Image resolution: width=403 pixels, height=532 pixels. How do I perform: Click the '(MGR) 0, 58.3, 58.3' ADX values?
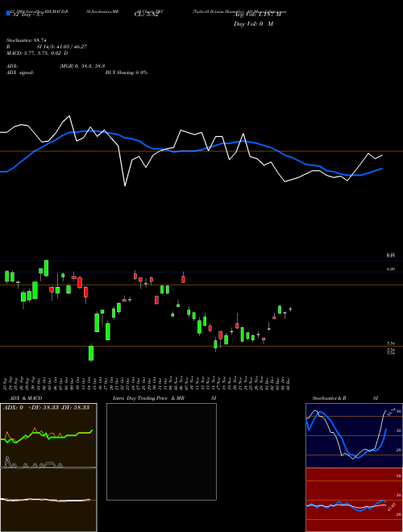pyautogui.click(x=82, y=66)
